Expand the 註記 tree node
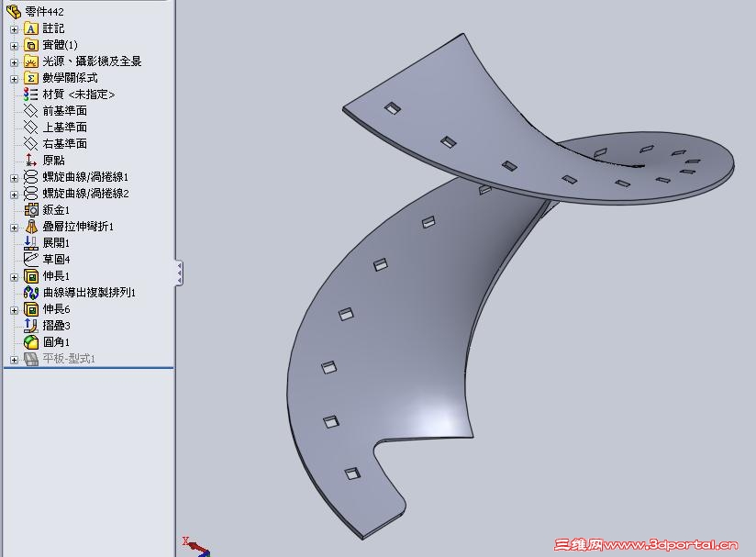The height and width of the screenshot is (557, 756). coord(14,29)
